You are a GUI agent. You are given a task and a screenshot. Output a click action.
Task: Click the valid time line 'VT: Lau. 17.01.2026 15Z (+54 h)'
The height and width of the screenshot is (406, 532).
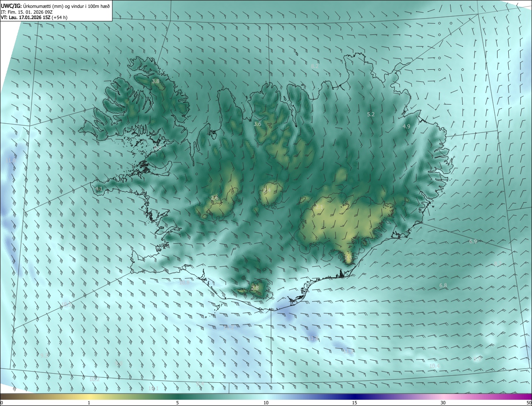(34, 18)
